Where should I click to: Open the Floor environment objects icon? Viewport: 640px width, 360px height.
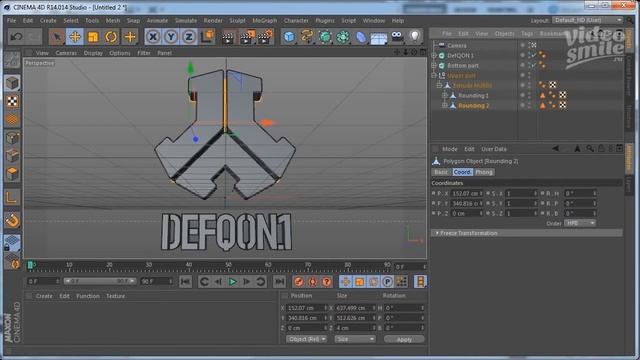click(x=379, y=38)
